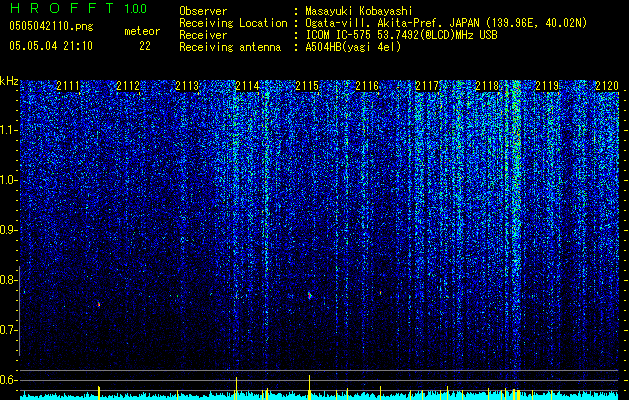Click the date stamp 05.05.04 21:10
629x400 pixels.
click(51, 46)
